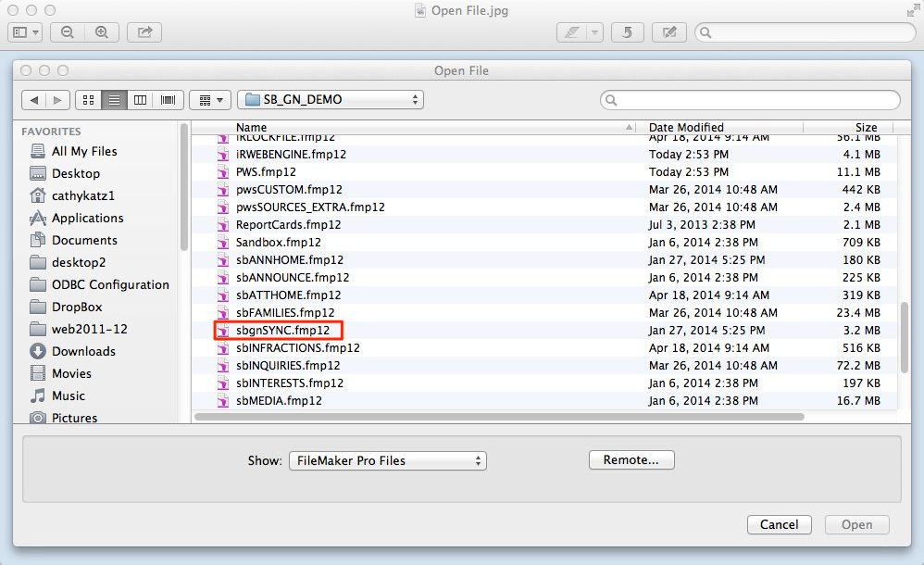Click the edit toolbar icon in Preview
This screenshot has width=924, height=565.
pyautogui.click(x=668, y=32)
